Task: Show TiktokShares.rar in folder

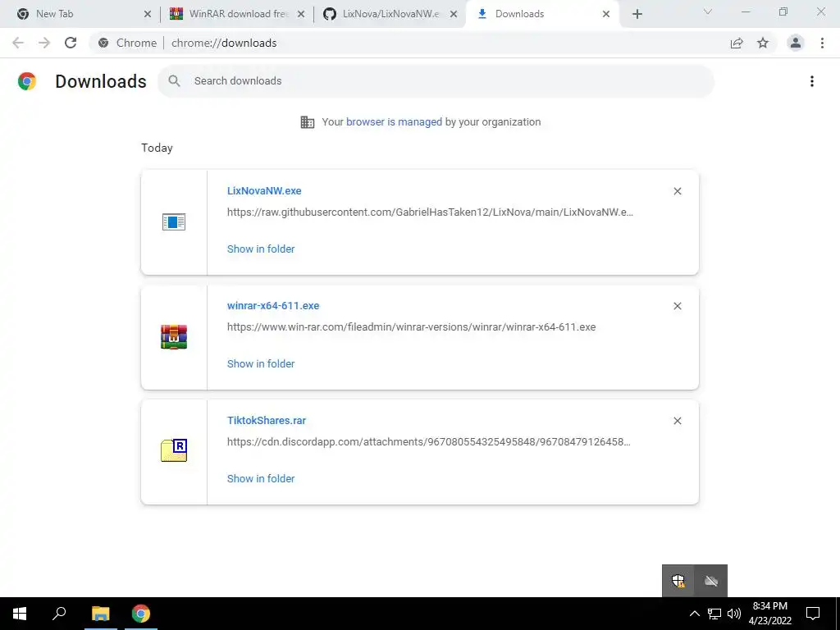Action: pyautogui.click(x=261, y=478)
